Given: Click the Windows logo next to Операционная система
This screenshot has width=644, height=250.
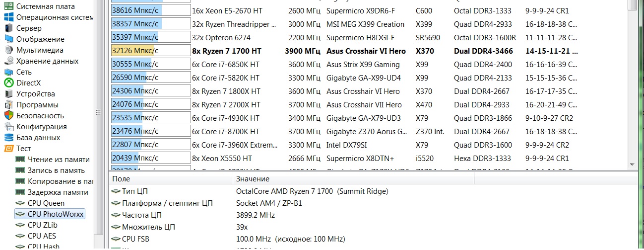Looking at the screenshot, I should (x=9, y=17).
